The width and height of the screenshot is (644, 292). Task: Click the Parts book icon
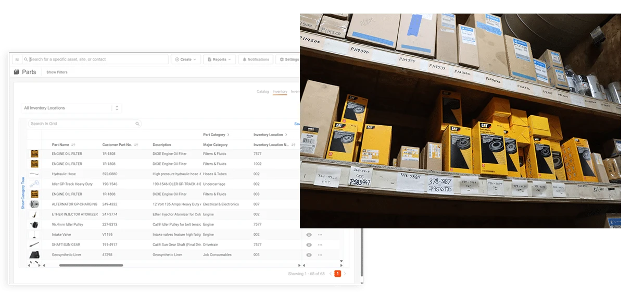(x=17, y=72)
